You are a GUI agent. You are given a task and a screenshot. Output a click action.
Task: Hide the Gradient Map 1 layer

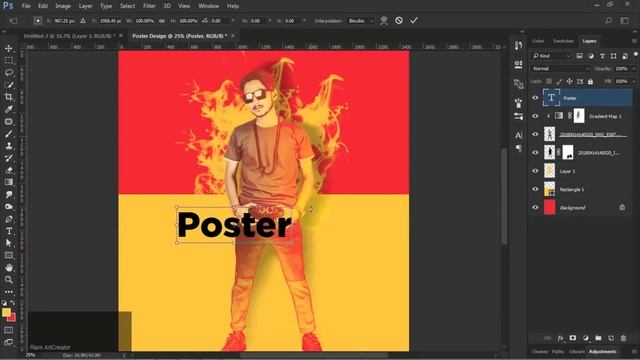(535, 116)
